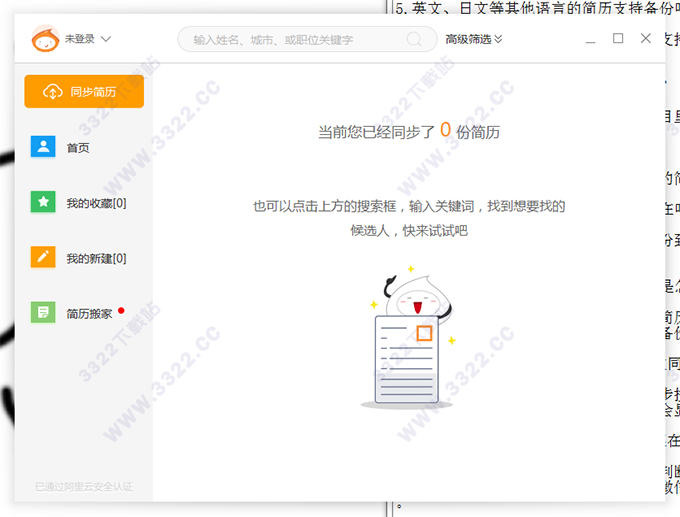This screenshot has height=517, width=680.
Task: Expand the 高级筛选 filter options
Action: (x=474, y=39)
